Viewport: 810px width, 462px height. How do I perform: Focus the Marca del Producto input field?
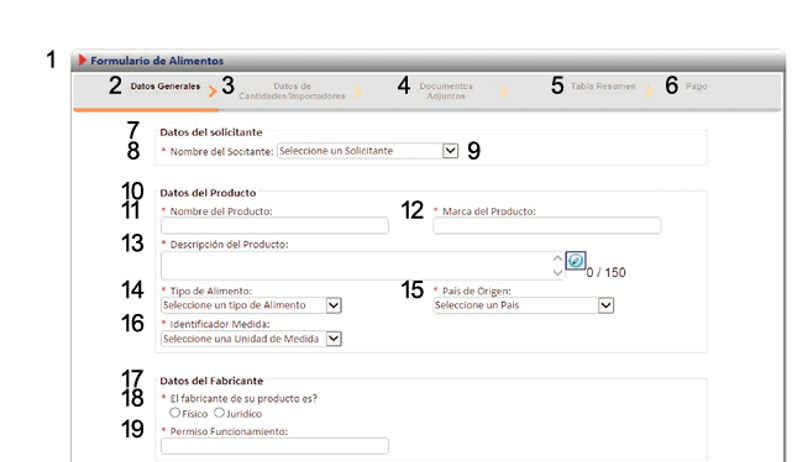(546, 226)
